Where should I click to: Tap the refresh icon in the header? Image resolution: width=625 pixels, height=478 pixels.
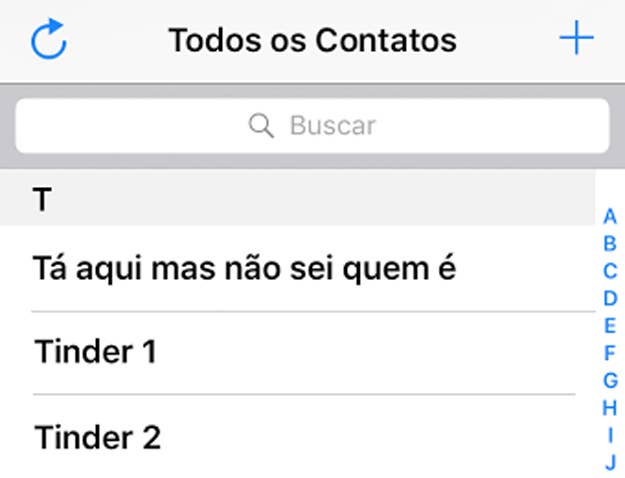pos(49,39)
